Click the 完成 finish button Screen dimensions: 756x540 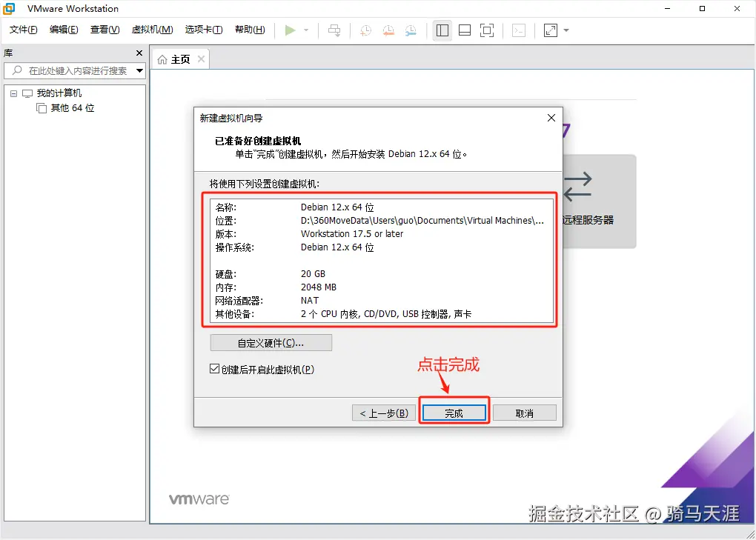(454, 413)
